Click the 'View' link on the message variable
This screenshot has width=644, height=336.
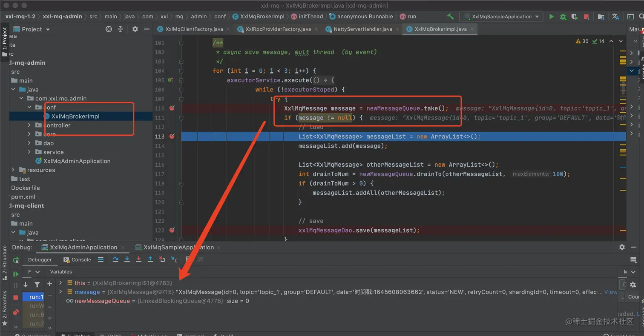[611, 292]
